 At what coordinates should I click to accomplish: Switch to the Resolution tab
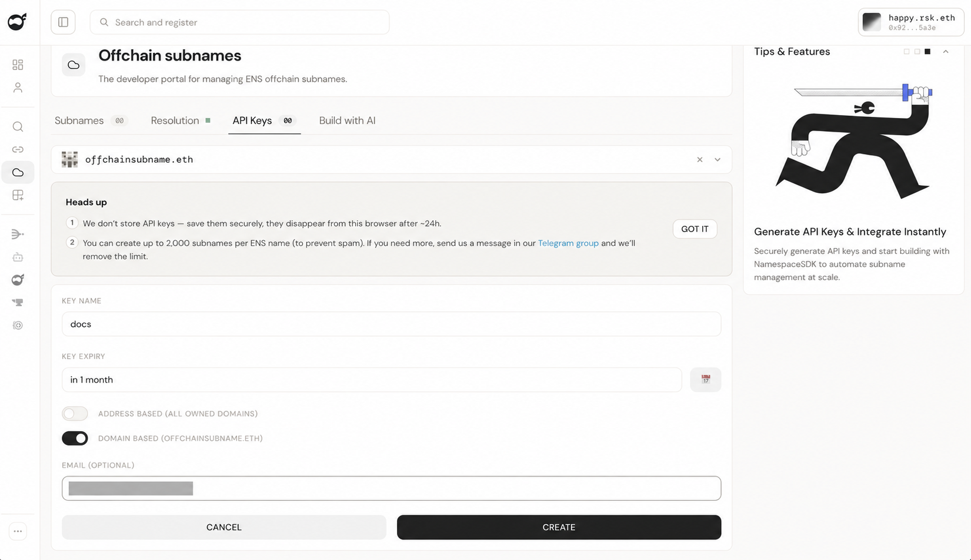coord(181,120)
